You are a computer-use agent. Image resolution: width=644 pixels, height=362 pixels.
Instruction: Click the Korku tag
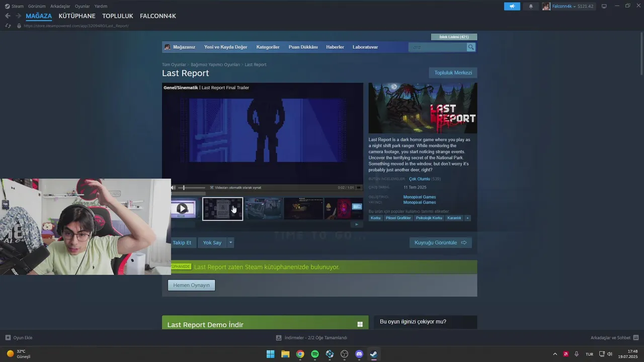coord(376,218)
